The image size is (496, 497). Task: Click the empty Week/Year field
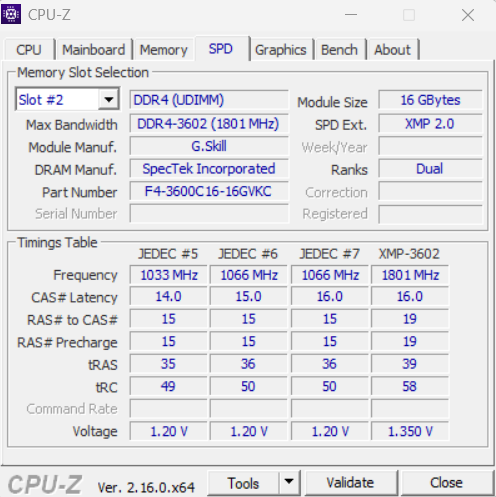430,146
